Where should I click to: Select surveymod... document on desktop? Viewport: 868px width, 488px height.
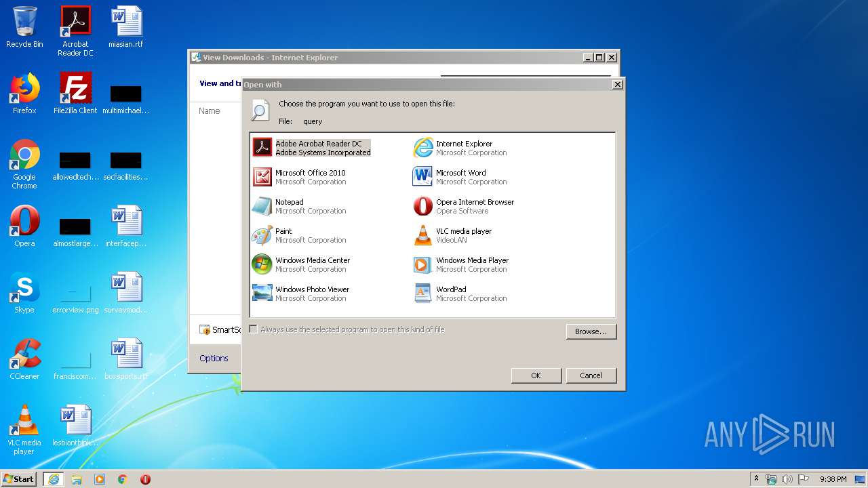[126, 293]
